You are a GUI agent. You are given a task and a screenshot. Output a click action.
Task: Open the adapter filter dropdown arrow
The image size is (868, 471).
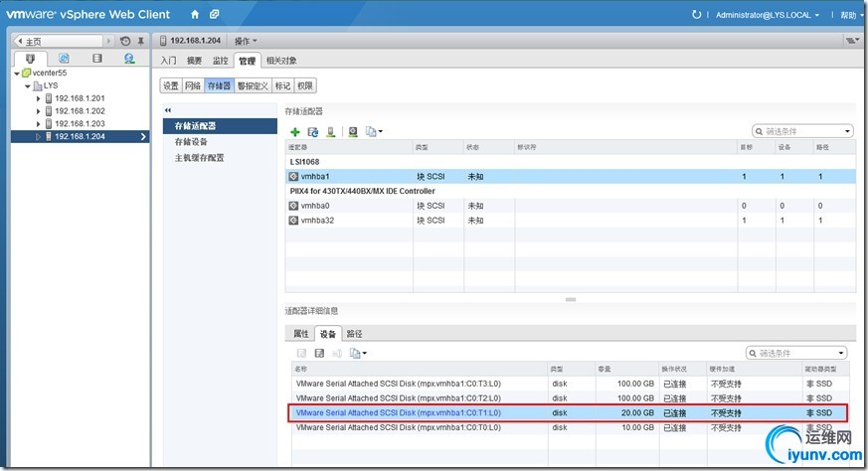pos(847,132)
